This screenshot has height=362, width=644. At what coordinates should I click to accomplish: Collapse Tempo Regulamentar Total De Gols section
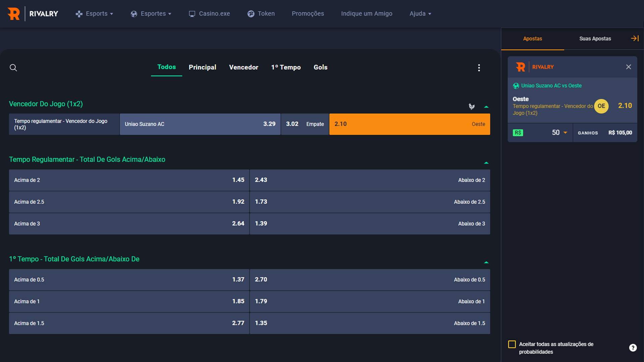[486, 163]
